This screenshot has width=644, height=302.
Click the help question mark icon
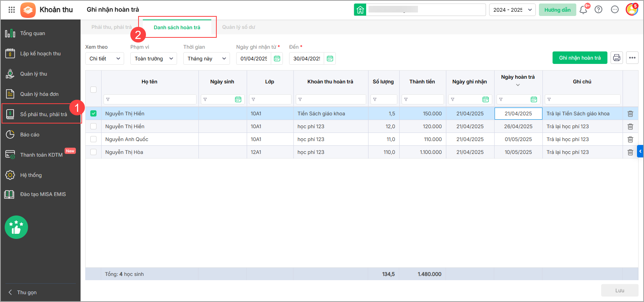click(x=598, y=10)
